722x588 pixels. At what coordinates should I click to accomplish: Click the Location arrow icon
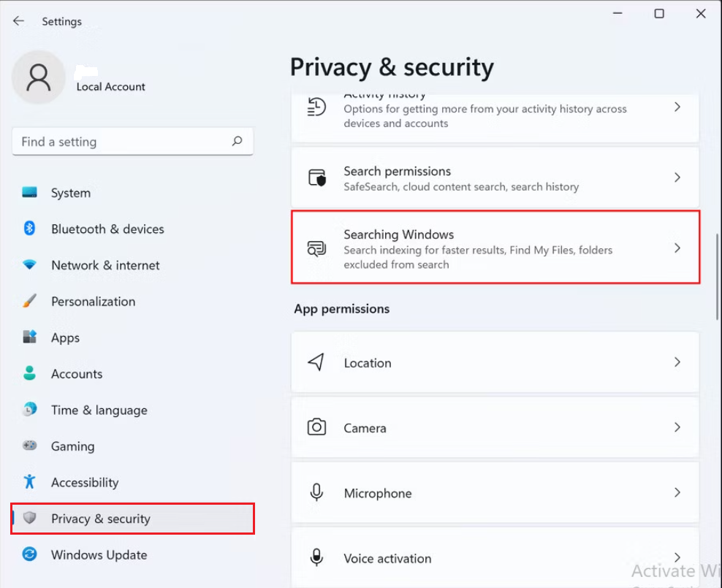click(316, 362)
